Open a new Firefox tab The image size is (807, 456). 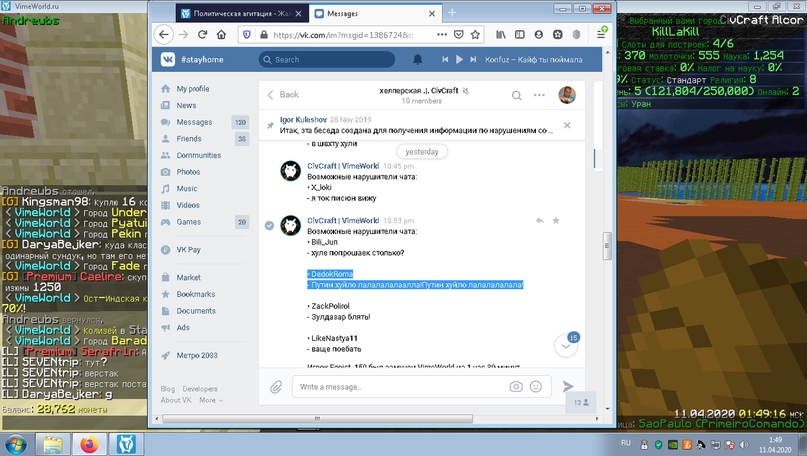(452, 13)
